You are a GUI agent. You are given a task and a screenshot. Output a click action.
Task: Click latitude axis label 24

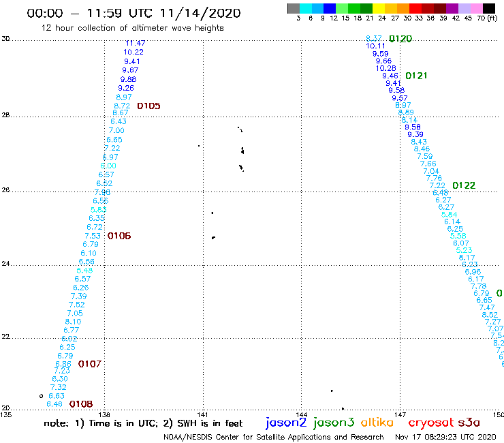5,264
